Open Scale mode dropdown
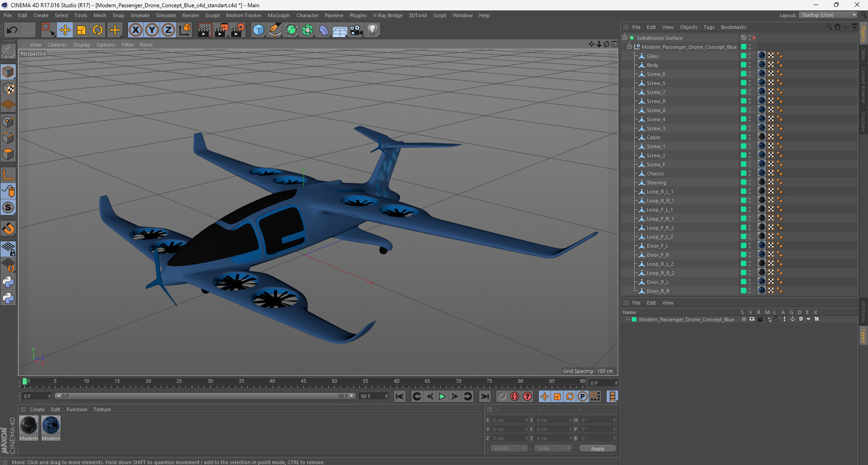The image size is (868, 465). [553, 448]
